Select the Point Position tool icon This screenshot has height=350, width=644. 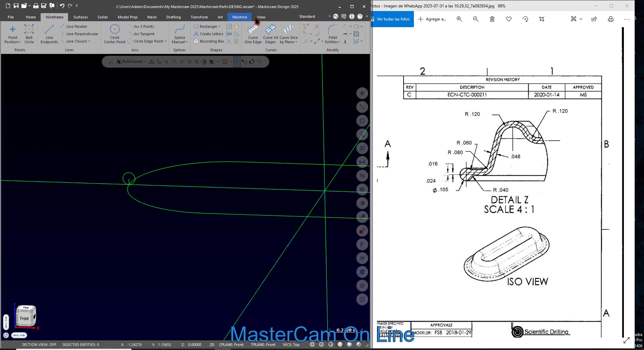(x=13, y=29)
